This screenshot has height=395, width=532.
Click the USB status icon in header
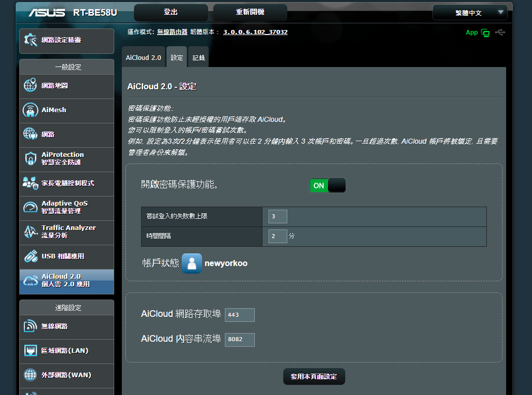[x=500, y=32]
